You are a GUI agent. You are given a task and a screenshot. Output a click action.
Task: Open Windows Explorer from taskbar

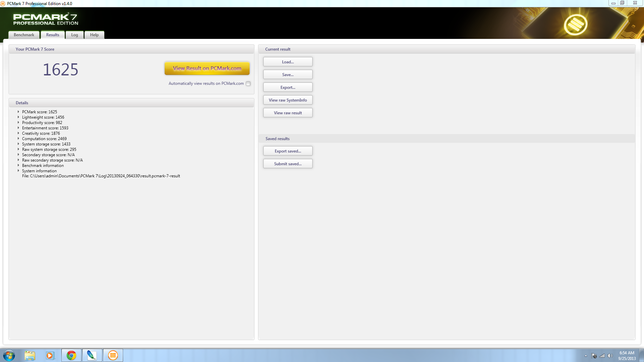(30, 355)
